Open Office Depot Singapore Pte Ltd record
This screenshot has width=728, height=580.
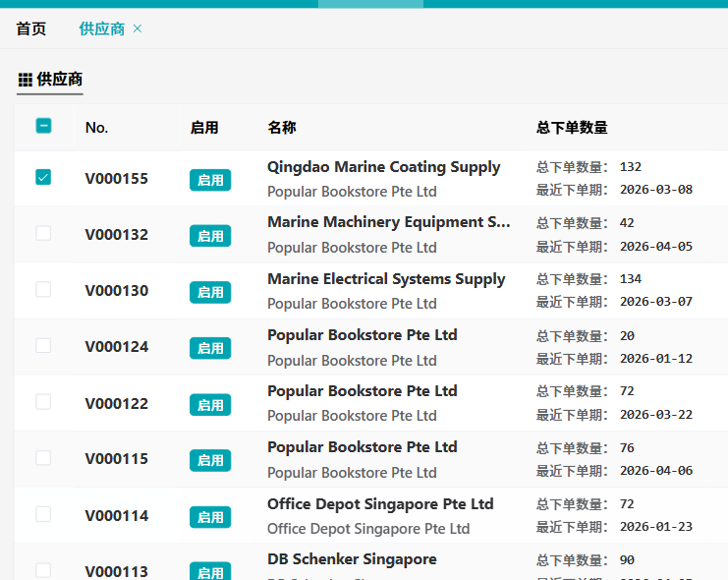(x=379, y=504)
